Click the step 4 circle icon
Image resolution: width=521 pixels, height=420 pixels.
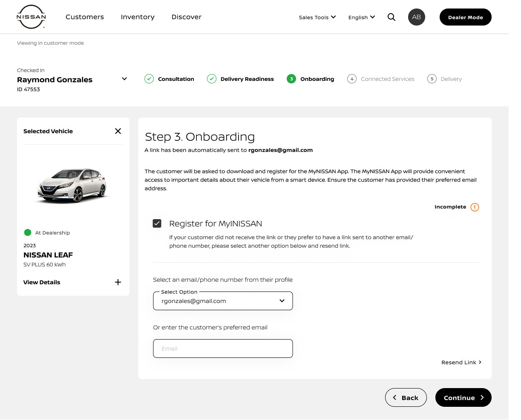351,79
